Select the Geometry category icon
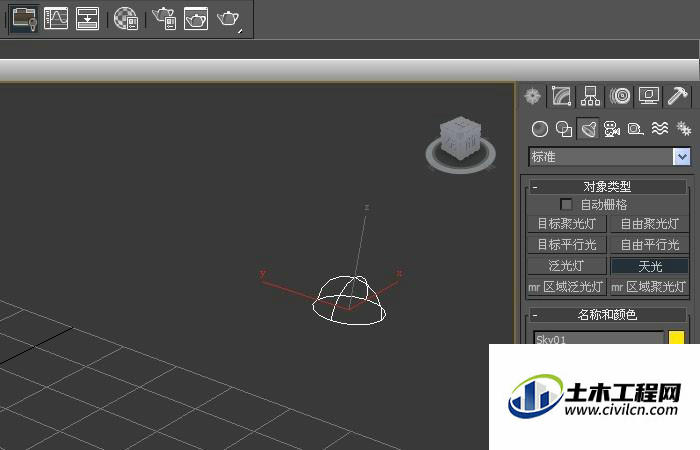 (x=540, y=129)
